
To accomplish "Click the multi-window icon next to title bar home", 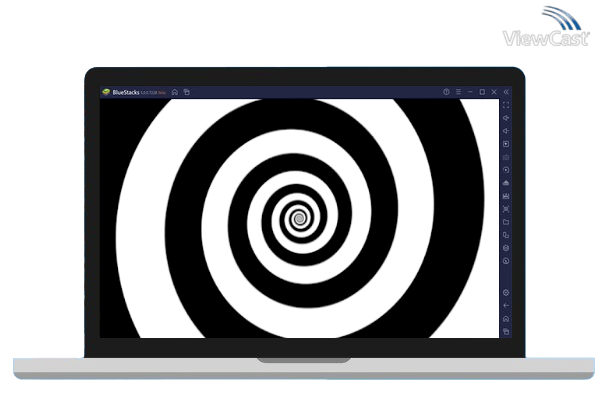I will coord(187,92).
